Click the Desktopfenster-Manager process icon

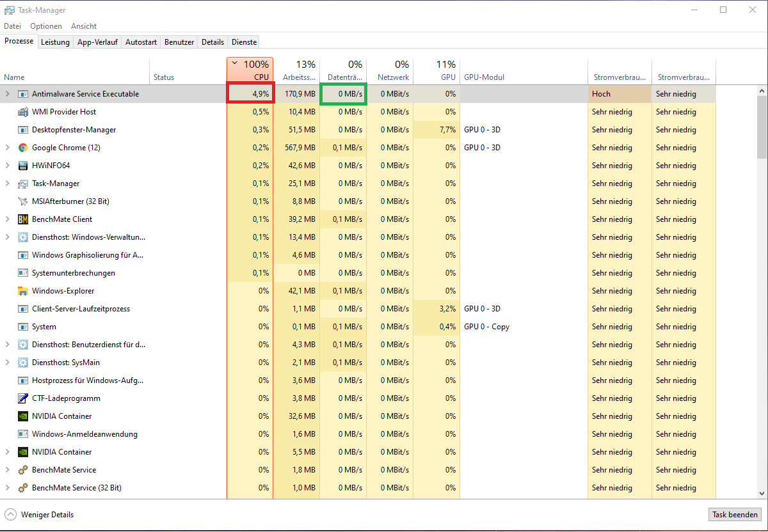click(23, 130)
